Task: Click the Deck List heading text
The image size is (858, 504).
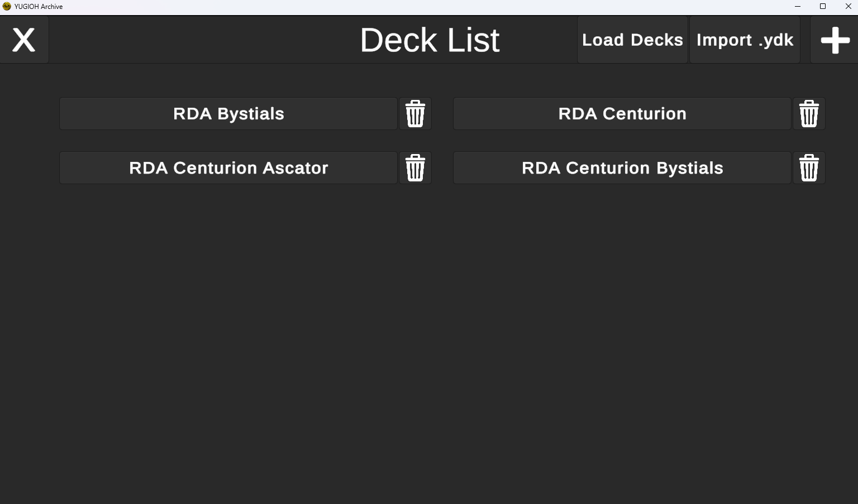Action: (430, 40)
